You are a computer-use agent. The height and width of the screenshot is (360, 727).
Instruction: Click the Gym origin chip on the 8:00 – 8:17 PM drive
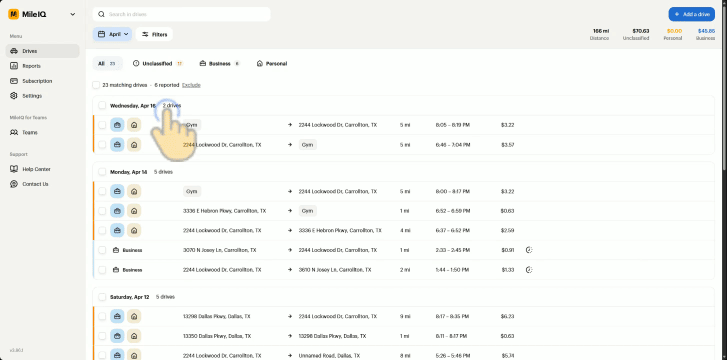click(x=191, y=191)
